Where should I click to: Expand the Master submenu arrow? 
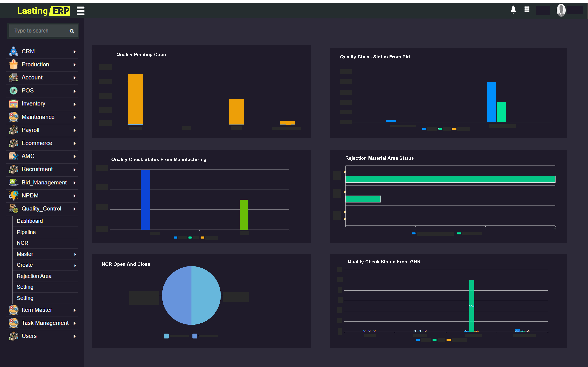75,254
